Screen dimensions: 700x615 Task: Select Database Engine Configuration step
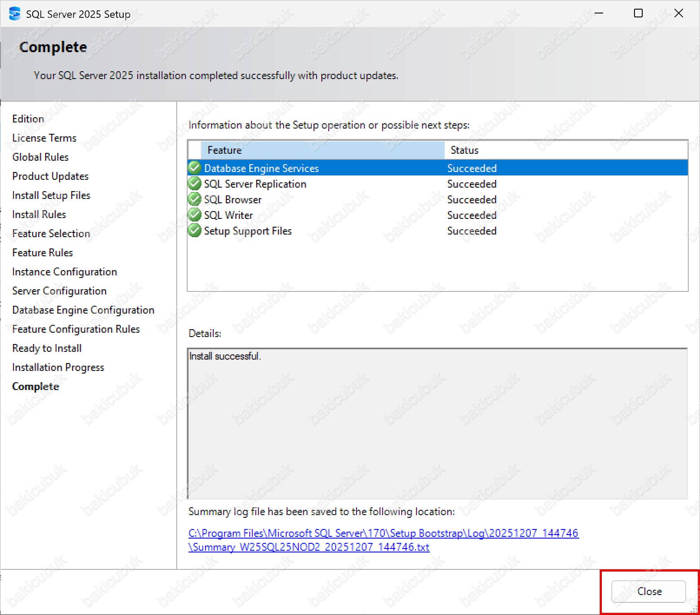tap(83, 310)
